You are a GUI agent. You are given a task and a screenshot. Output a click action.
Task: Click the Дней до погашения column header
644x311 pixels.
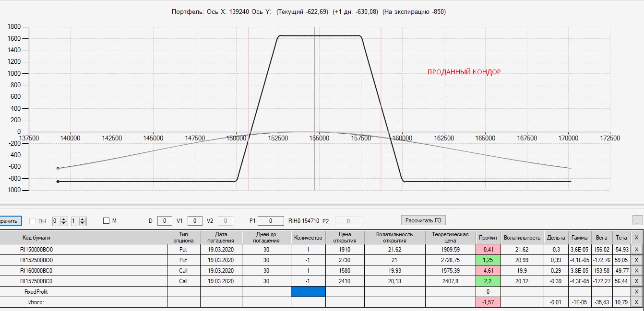(x=266, y=237)
